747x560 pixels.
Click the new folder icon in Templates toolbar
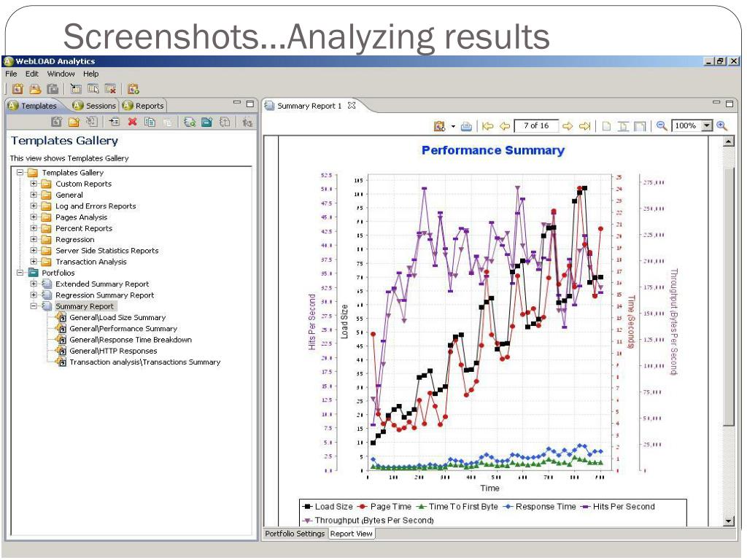[x=74, y=122]
